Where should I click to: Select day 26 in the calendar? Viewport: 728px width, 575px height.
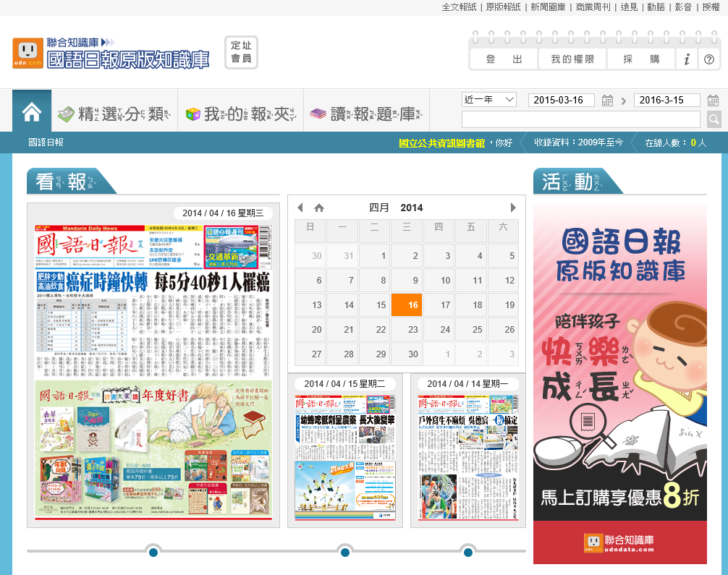pos(503,330)
